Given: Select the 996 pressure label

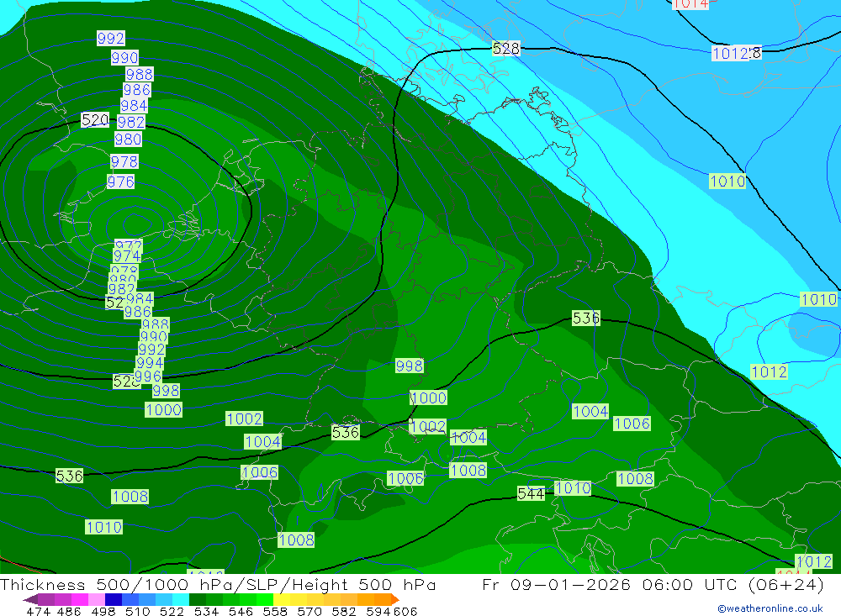Looking at the screenshot, I should pyautogui.click(x=148, y=376).
